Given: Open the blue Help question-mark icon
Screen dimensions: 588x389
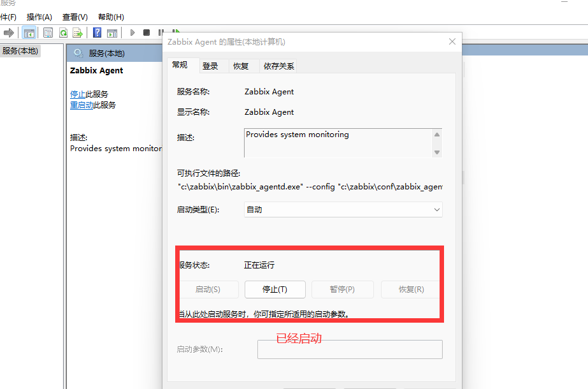Looking at the screenshot, I should tap(97, 33).
